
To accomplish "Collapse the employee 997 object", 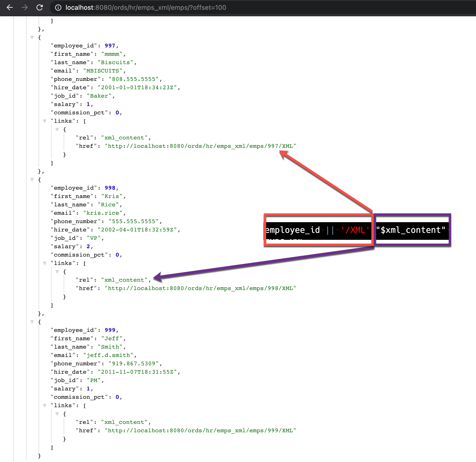I will point(32,37).
